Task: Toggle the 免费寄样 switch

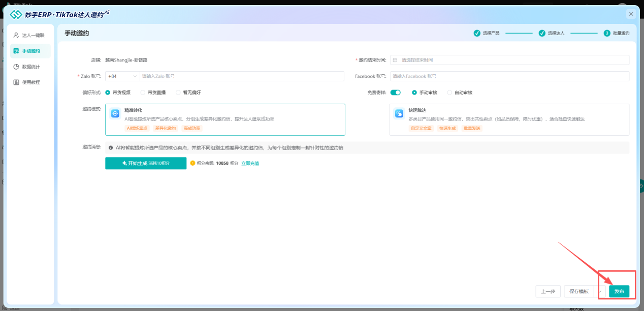Action: (396, 92)
